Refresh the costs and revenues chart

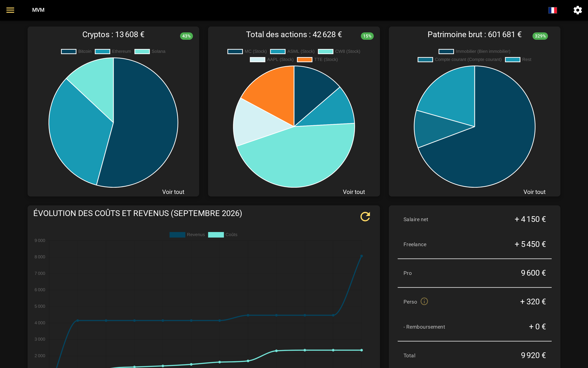point(365,216)
